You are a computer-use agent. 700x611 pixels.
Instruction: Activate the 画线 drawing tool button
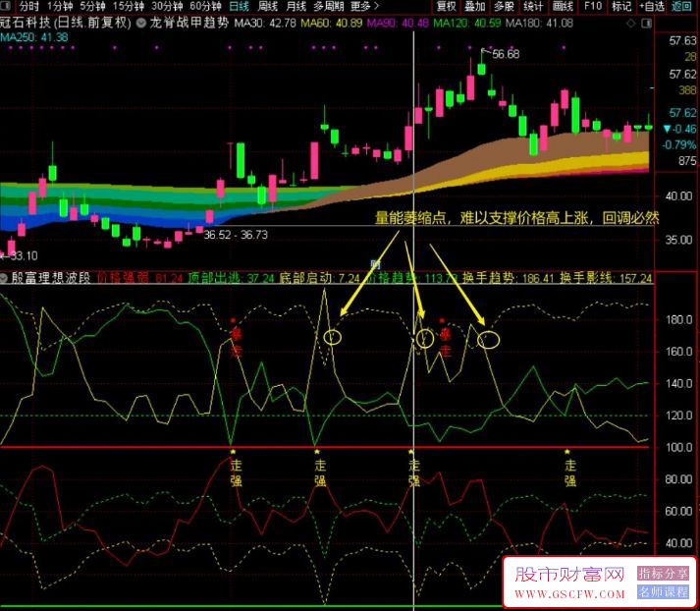pyautogui.click(x=563, y=6)
